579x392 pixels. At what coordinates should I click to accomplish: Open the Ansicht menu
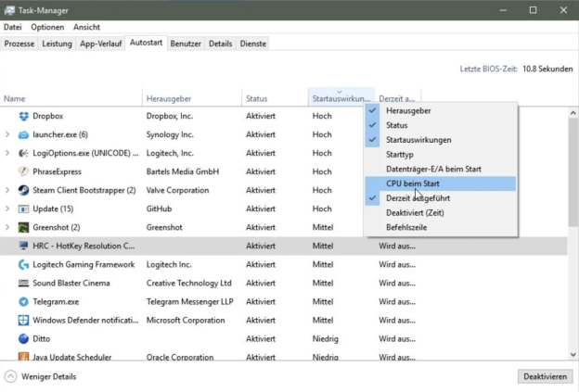coord(86,27)
